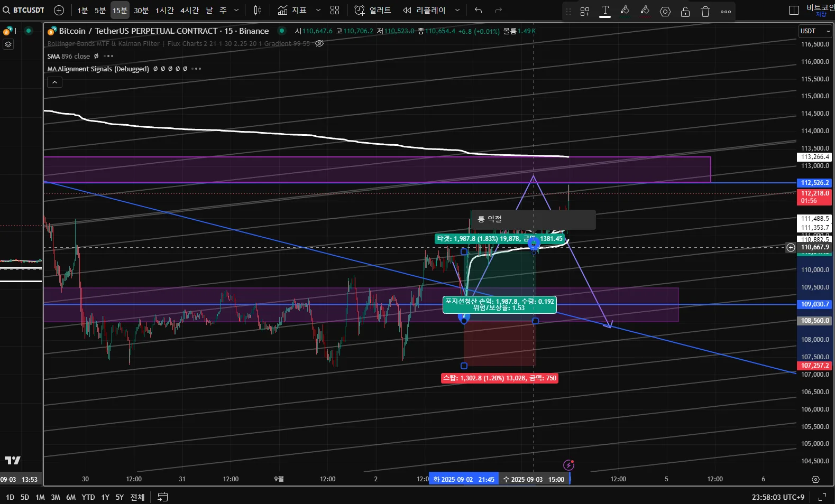Start bar replay with 리플레이 button
Image resolution: width=835 pixels, height=504 pixels.
pyautogui.click(x=424, y=10)
